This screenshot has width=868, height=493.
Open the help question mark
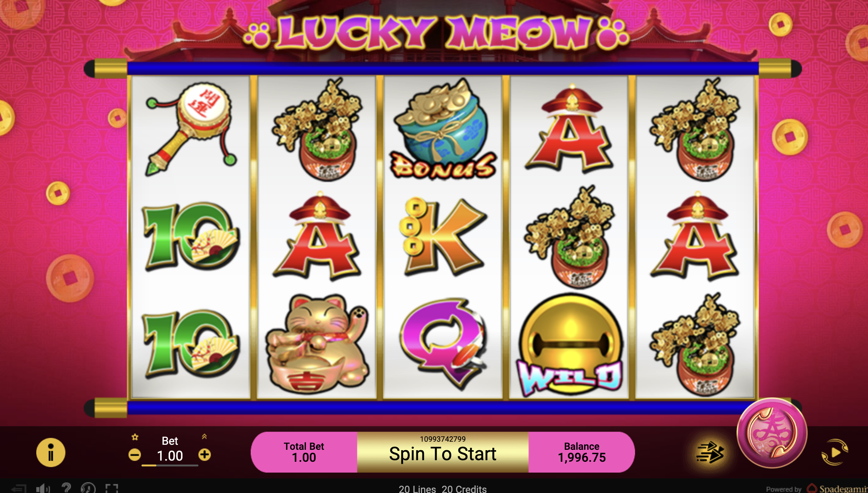pos(66,488)
